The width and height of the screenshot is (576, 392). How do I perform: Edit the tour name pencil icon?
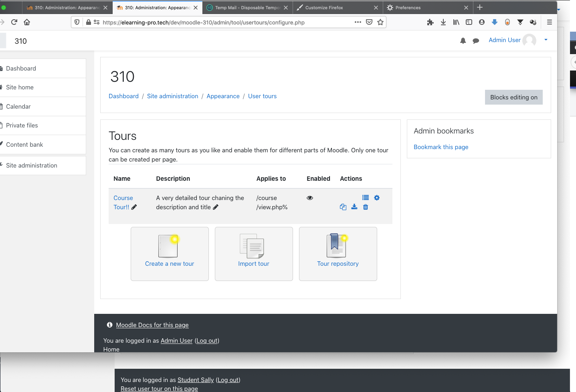[x=134, y=207]
